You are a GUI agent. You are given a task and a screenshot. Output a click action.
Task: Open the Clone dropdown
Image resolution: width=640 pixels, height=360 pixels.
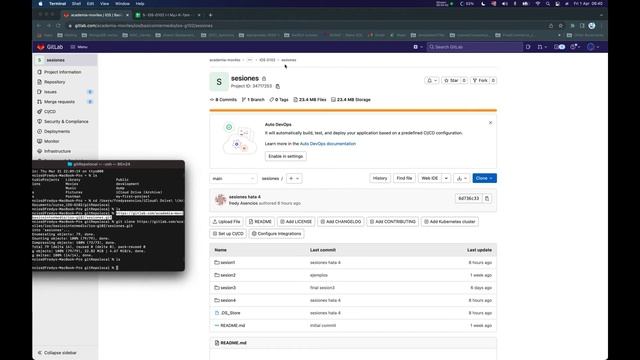[x=484, y=178]
